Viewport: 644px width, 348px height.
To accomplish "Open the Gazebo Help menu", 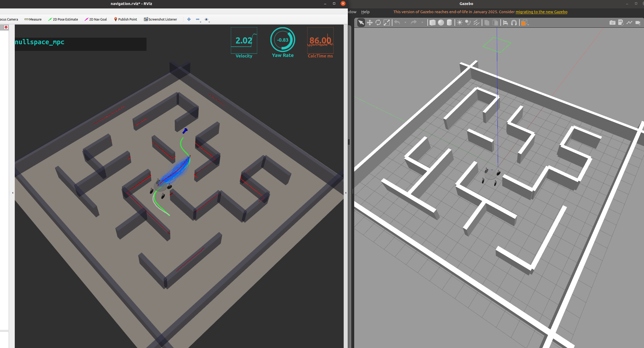I will 365,12.
